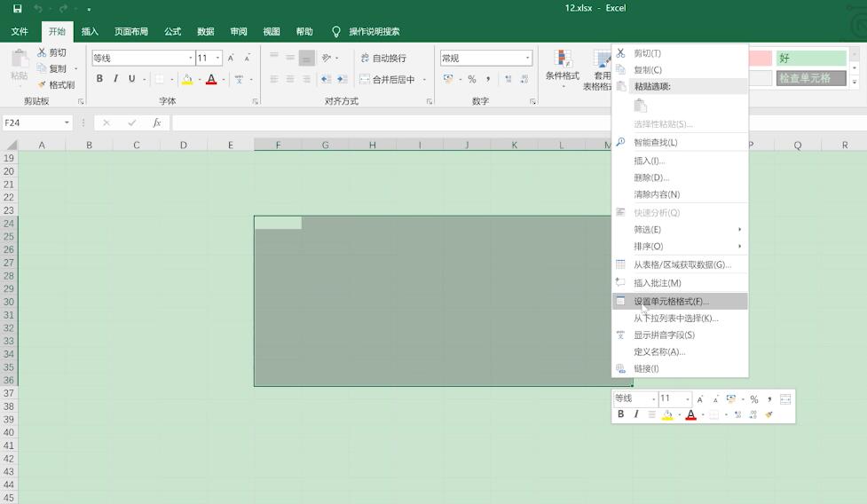
Task: Click ribbon font color red A
Action: [210, 79]
